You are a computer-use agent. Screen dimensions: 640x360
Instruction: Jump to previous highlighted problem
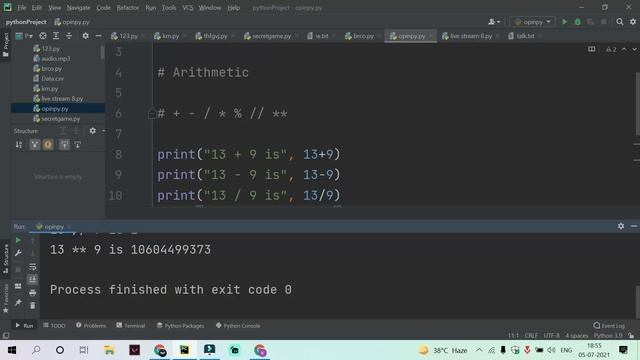coord(624,49)
